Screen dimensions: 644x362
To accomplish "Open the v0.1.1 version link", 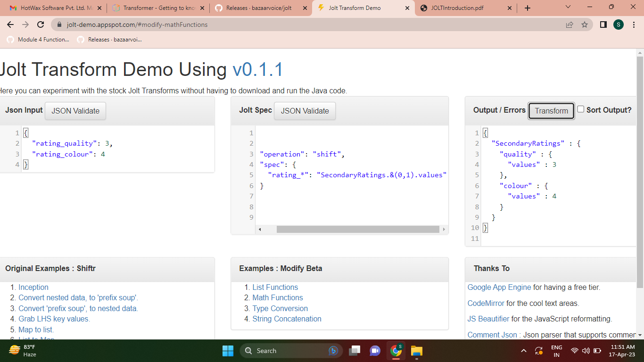I will click(258, 70).
